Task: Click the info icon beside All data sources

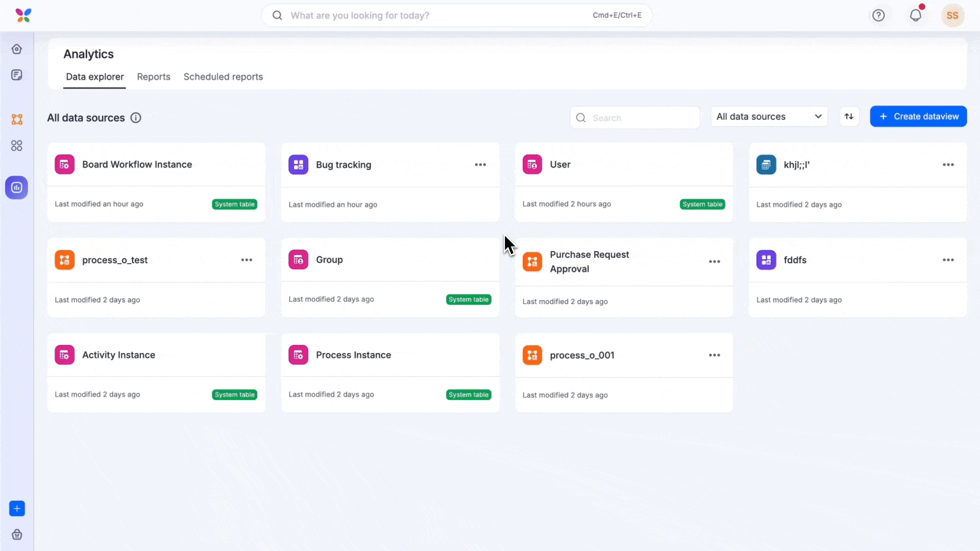Action: (x=136, y=118)
